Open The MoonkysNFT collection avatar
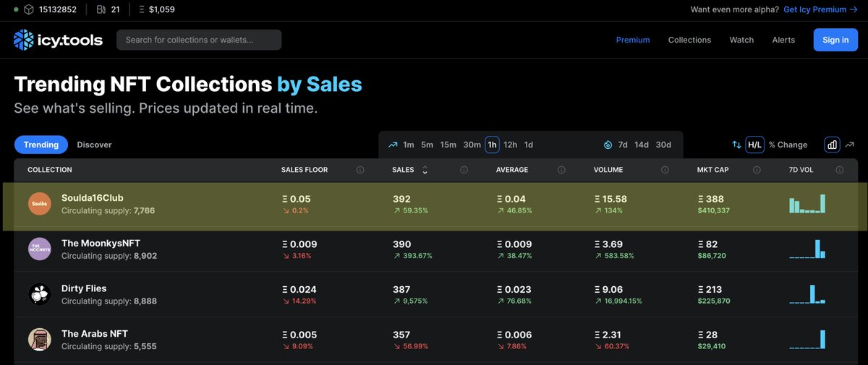Viewport: 868px width, 365px height. (x=40, y=249)
